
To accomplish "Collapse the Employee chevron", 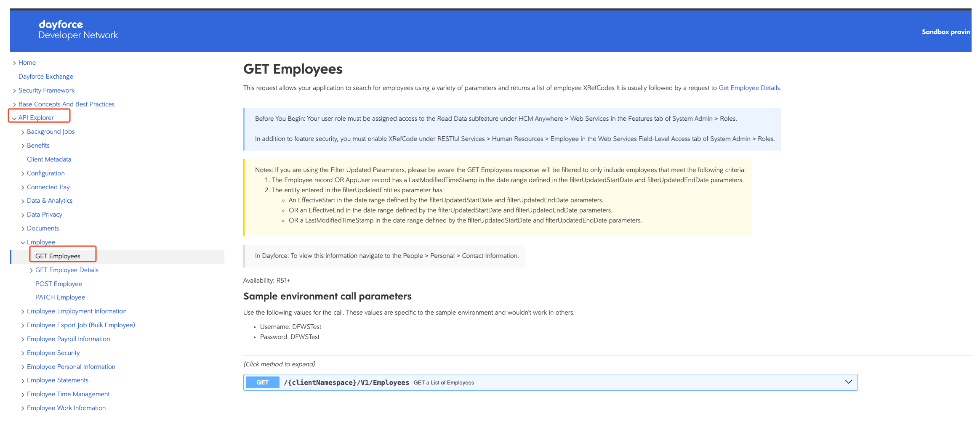I will click(23, 243).
